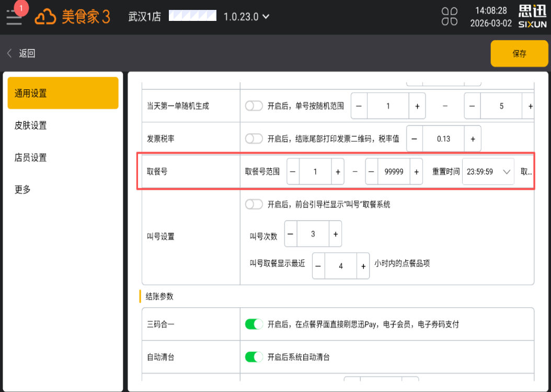The height and width of the screenshot is (392, 551).
Task: Turn on the 发票税率 toggle switch
Action: 254,139
